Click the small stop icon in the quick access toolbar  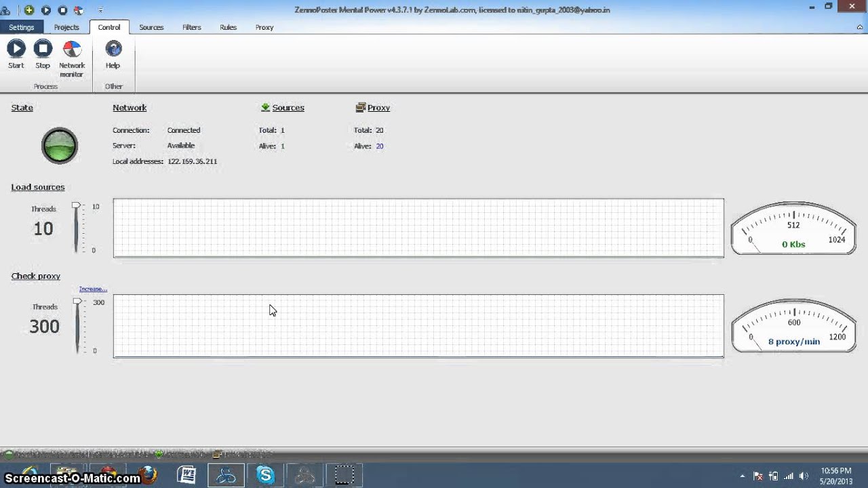click(62, 10)
